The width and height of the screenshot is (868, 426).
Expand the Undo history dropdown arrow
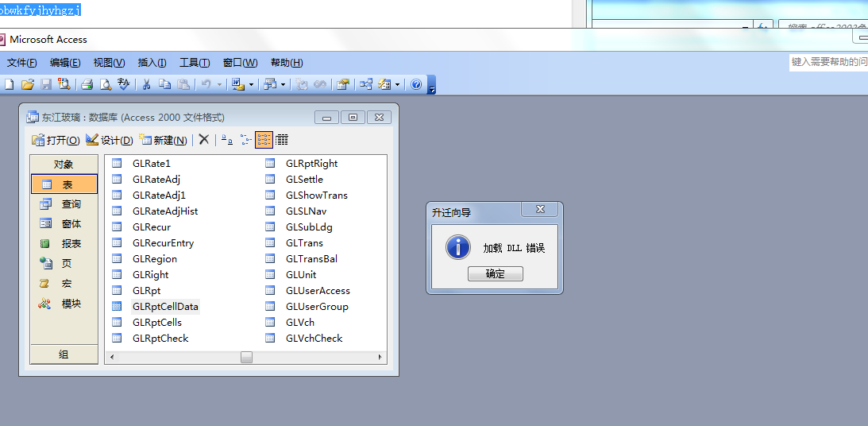pyautogui.click(x=219, y=84)
